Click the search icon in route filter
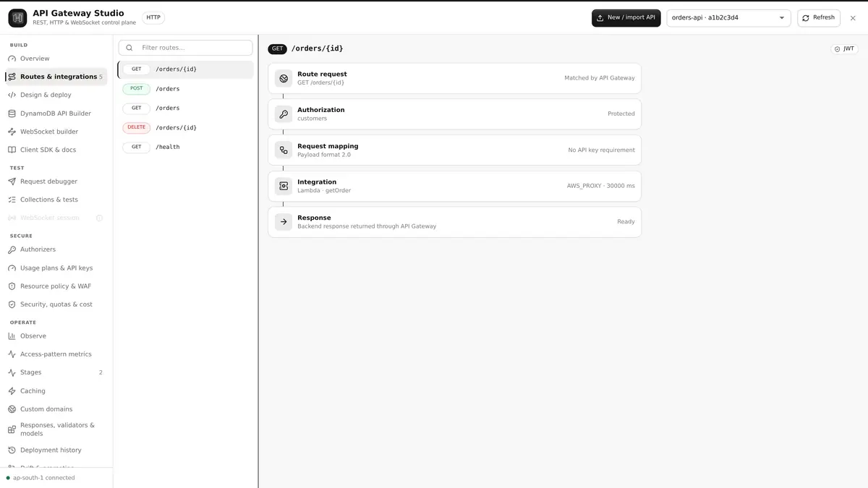Image resolution: width=868 pixels, height=488 pixels. (x=129, y=48)
